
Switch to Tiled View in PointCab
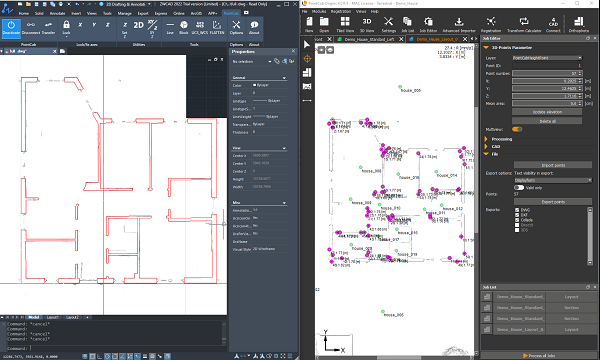(x=345, y=25)
